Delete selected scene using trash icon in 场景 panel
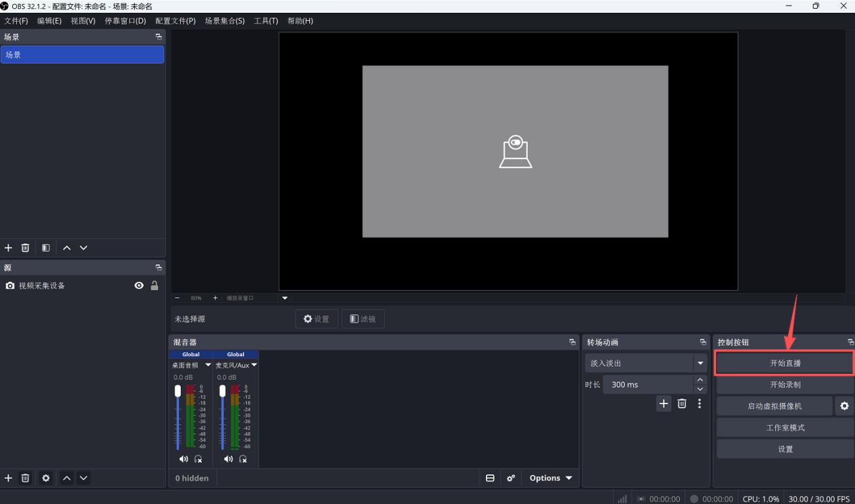 pyautogui.click(x=25, y=248)
